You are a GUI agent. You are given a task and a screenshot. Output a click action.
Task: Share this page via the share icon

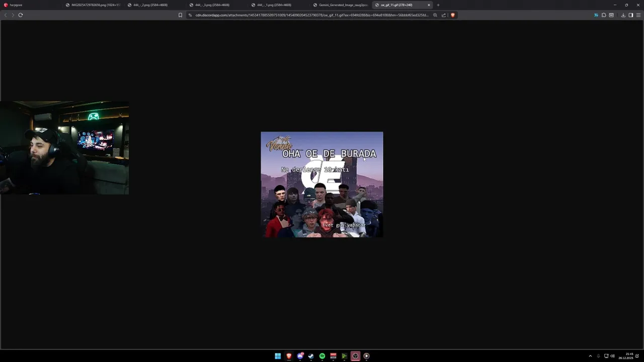pyautogui.click(x=444, y=15)
